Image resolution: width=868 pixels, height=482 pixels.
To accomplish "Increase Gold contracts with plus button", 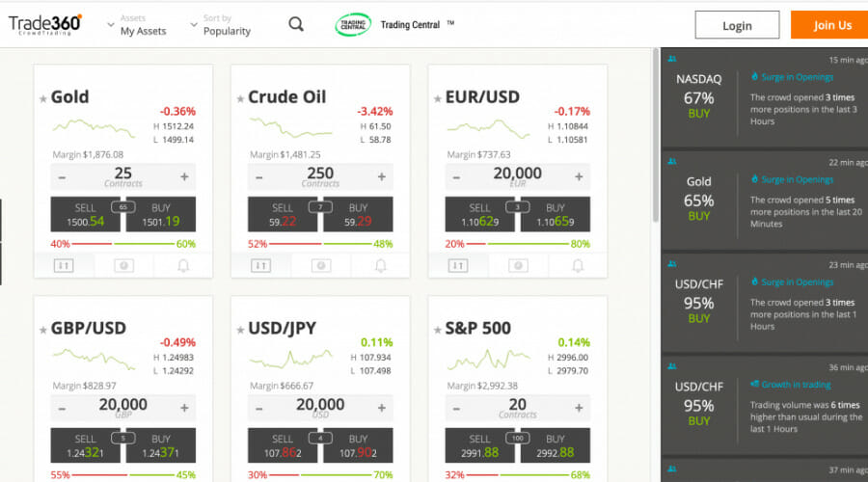I will click(184, 176).
